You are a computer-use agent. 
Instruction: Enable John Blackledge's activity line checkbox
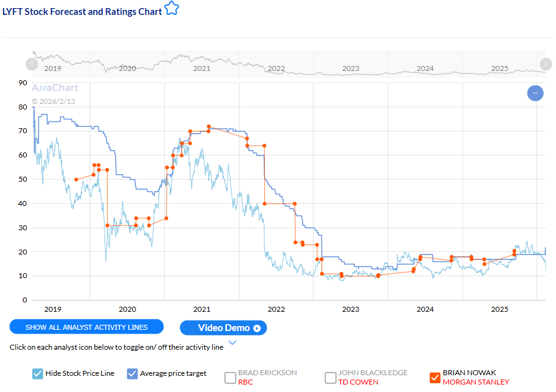(x=331, y=377)
